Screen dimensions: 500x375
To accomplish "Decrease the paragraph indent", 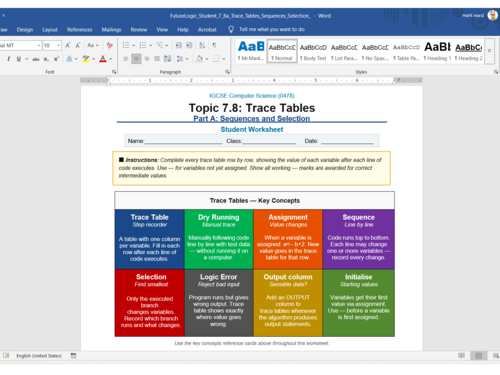I will [179, 45].
